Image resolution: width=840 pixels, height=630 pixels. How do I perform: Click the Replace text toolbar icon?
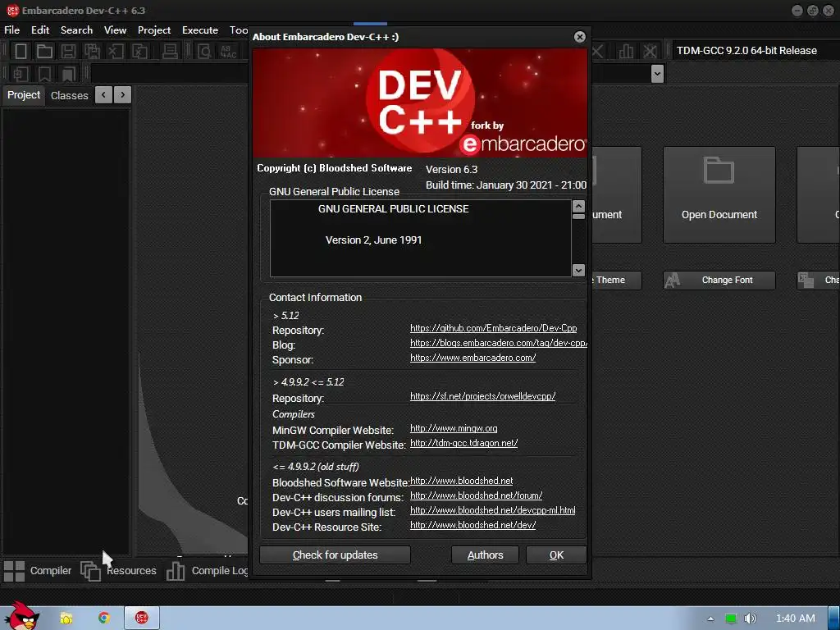(228, 52)
